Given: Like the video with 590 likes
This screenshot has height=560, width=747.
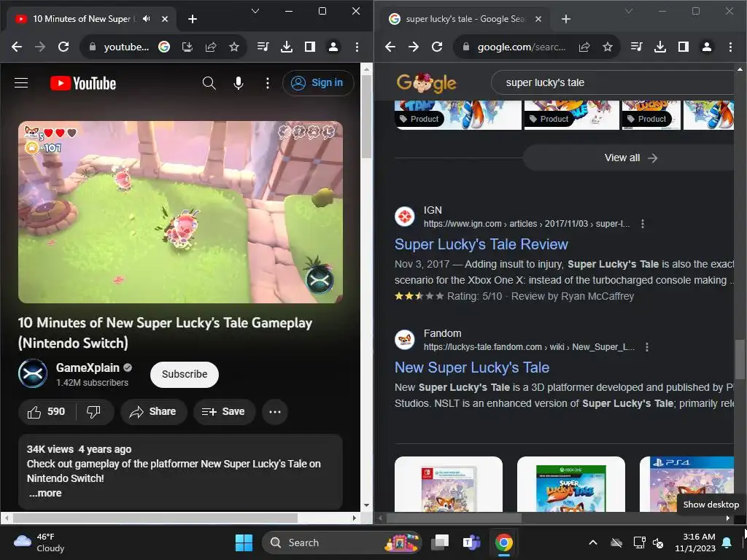Looking at the screenshot, I should coord(46,412).
